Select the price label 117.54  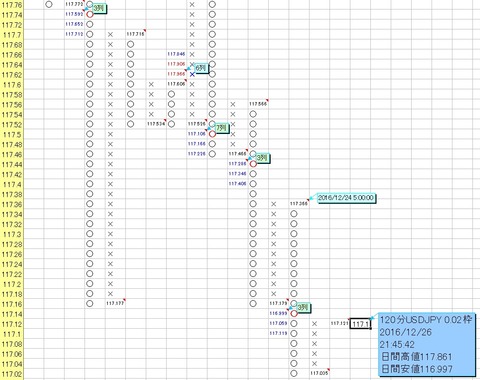(12, 115)
